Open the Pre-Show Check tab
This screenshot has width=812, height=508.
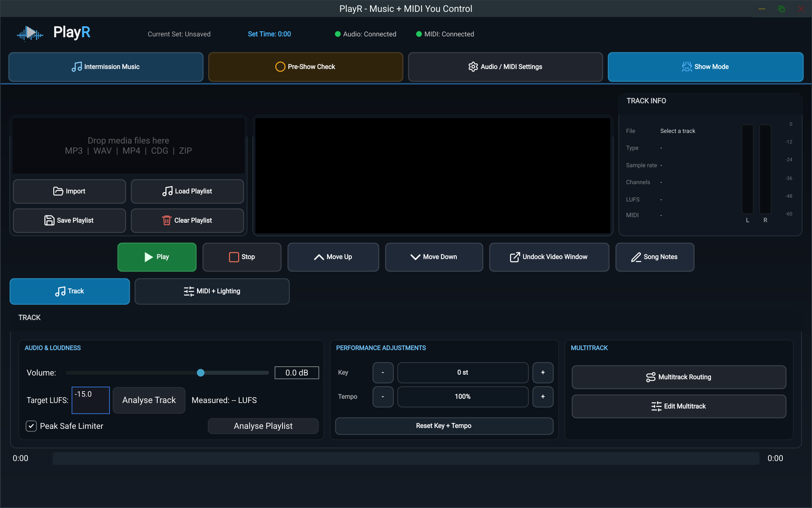[305, 67]
